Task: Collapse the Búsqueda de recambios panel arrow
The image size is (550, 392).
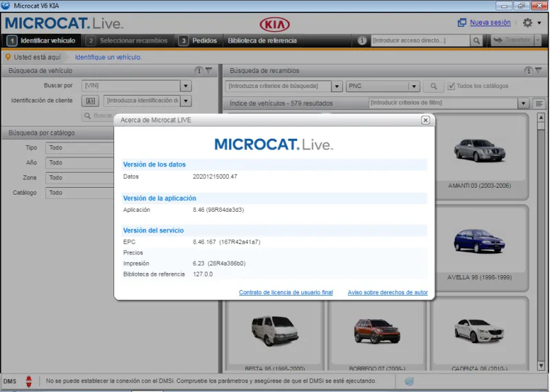Action: (538, 70)
